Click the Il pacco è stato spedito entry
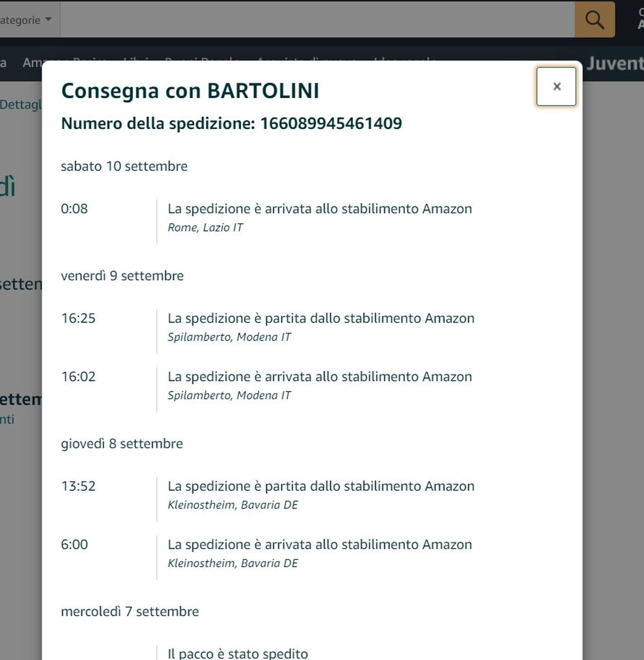The width and height of the screenshot is (644, 660). 237,653
